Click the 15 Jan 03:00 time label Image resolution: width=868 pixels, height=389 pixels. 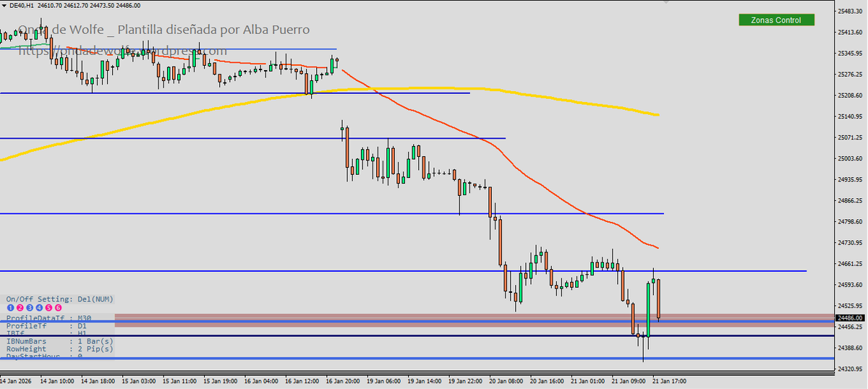[138, 380]
